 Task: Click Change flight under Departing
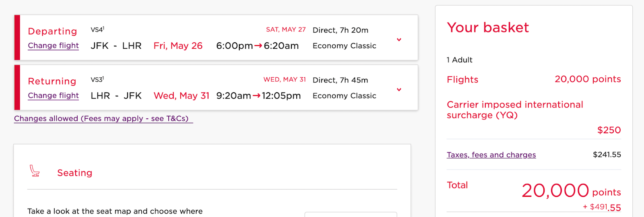[x=54, y=45]
